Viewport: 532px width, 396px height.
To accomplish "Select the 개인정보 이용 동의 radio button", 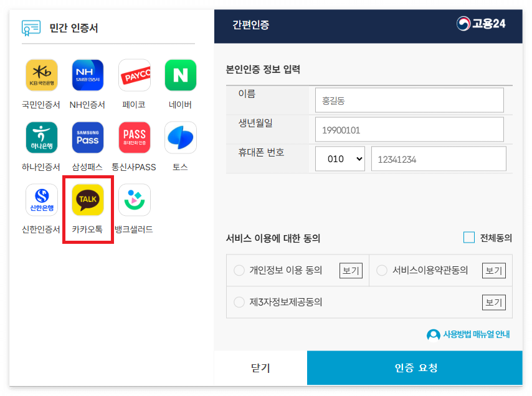I will 239,270.
